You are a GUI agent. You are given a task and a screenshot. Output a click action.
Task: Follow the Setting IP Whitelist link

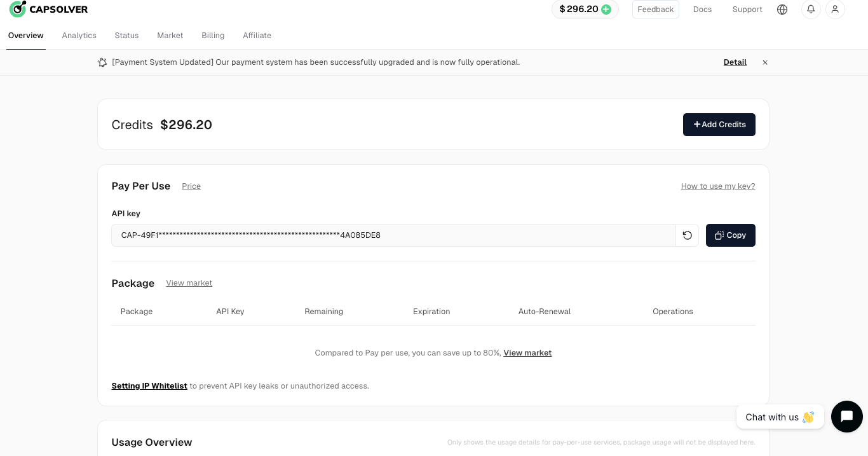point(149,386)
